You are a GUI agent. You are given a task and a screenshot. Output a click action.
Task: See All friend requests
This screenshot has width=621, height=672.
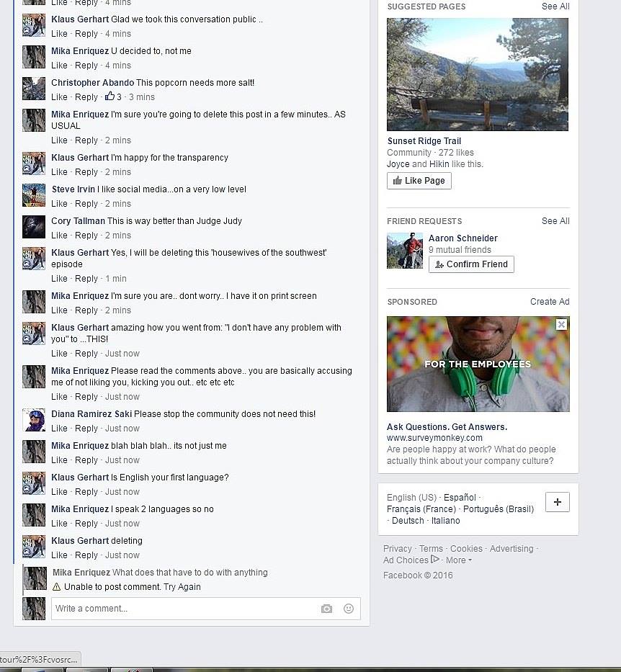point(555,221)
